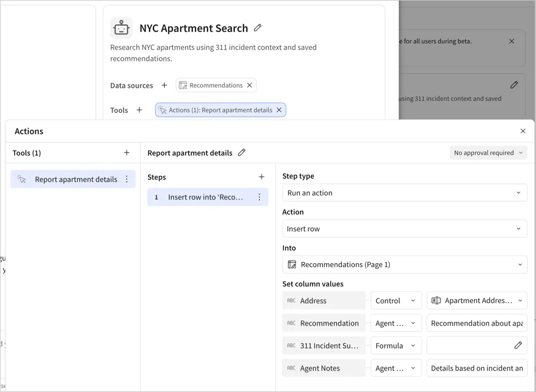Click the table icon in Into dropdown
Viewport: 536px width, 392px height.
click(x=292, y=264)
